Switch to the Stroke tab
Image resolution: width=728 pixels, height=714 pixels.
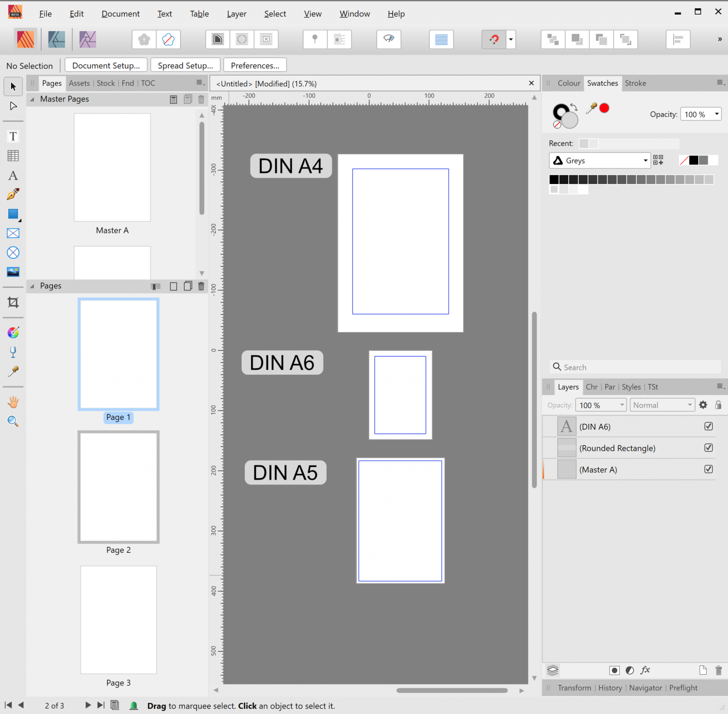click(x=635, y=83)
